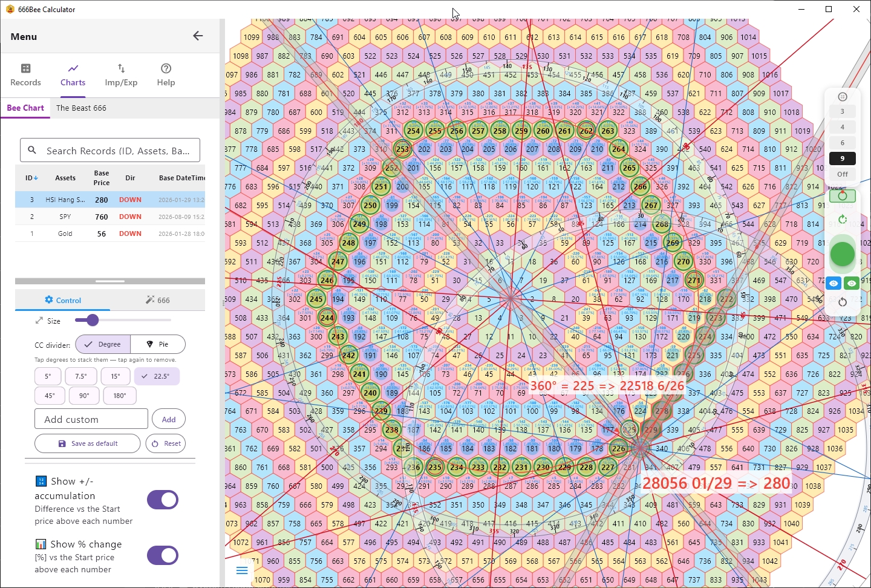Click the grid circle icon above ring options

[843, 97]
